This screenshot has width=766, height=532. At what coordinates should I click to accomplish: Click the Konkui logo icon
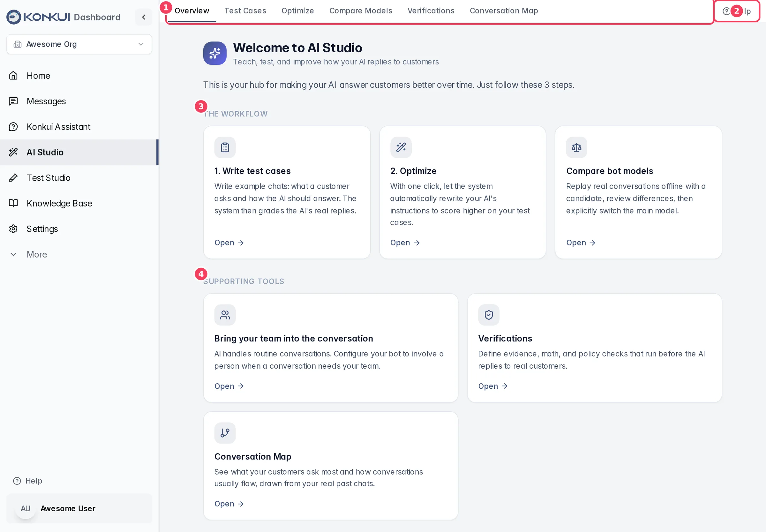click(x=14, y=17)
